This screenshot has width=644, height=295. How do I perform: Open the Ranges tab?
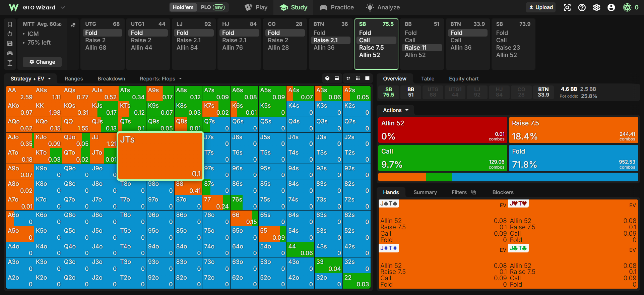click(x=74, y=79)
